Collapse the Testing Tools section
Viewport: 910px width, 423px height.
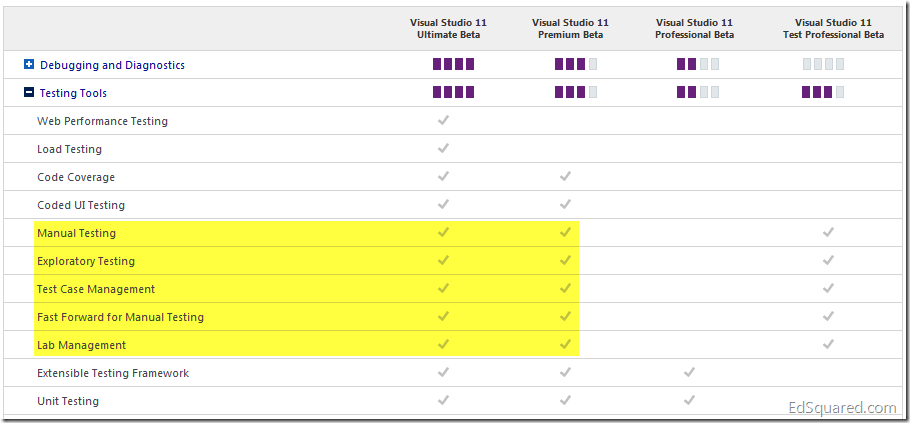[x=29, y=93]
